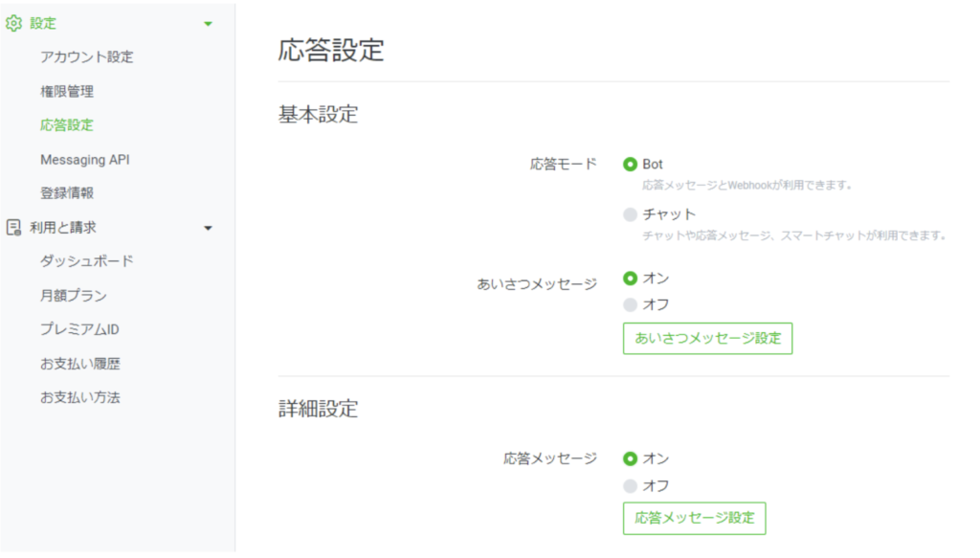This screenshot has width=980, height=558.
Task: Collapse the 設定 section arrow
Action: (x=209, y=24)
